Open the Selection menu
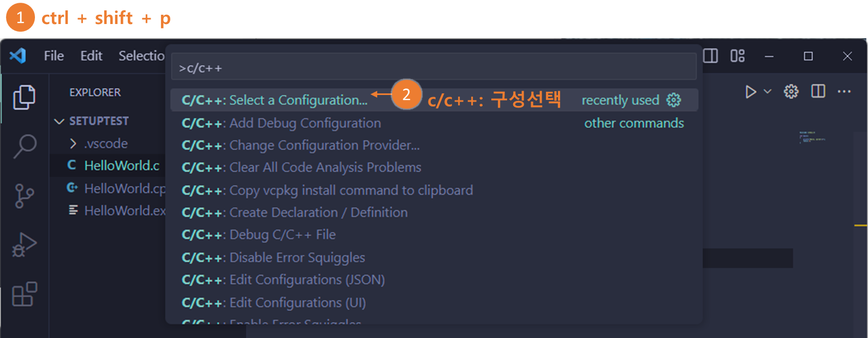The image size is (868, 338). [141, 56]
